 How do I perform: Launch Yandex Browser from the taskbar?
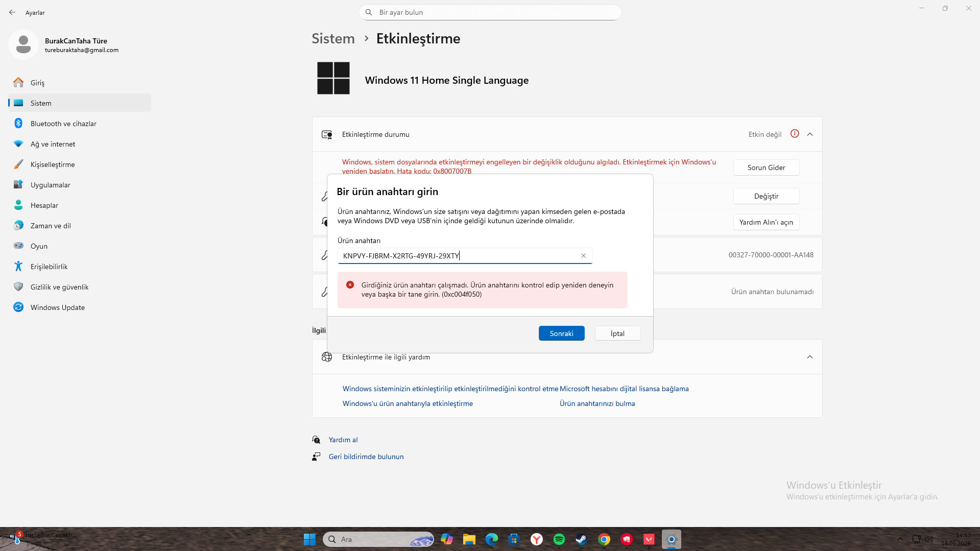point(537,539)
